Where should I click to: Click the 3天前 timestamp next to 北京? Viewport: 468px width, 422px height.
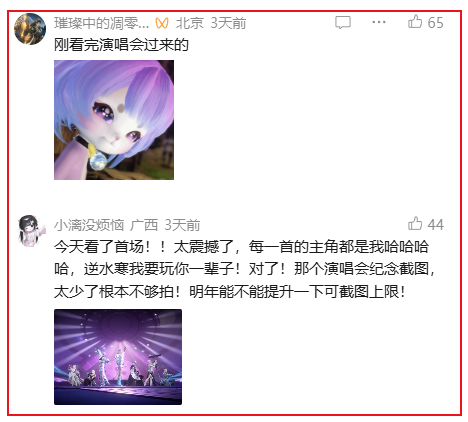(228, 23)
